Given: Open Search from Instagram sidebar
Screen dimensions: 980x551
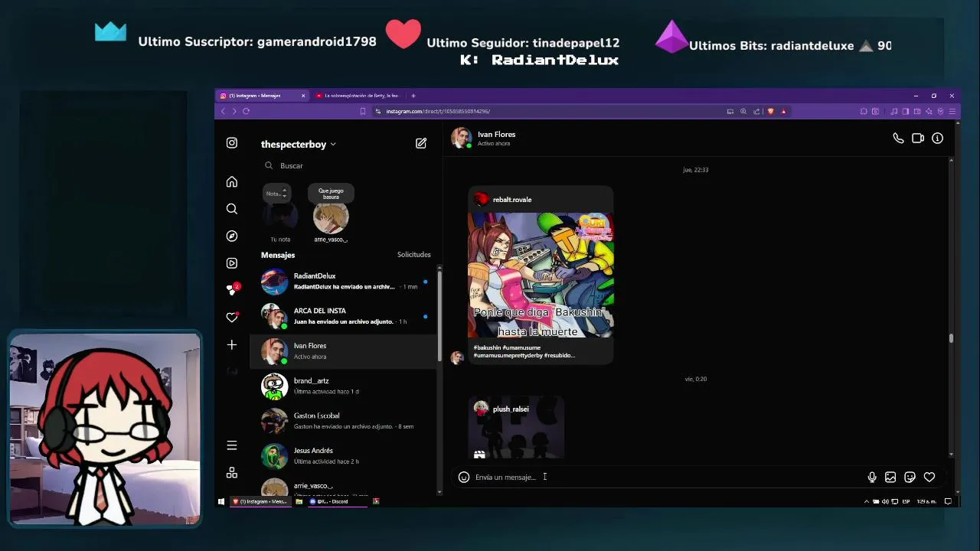Looking at the screenshot, I should tap(232, 209).
